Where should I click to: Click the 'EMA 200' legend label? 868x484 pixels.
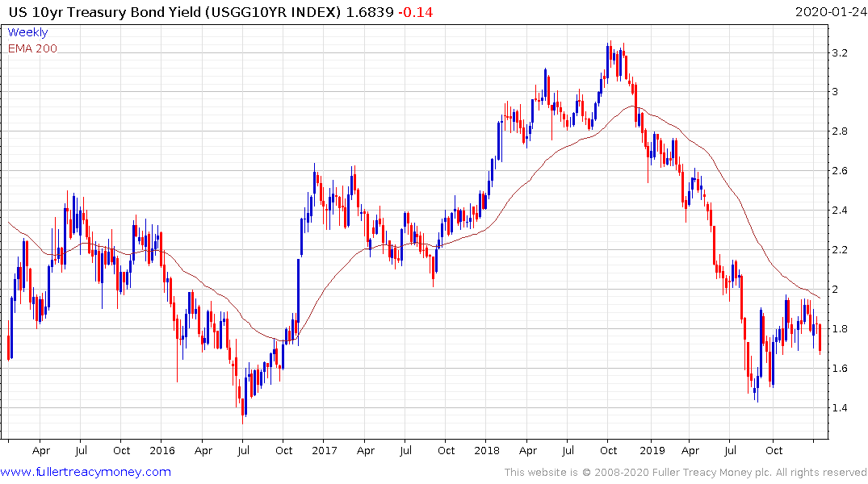(x=32, y=48)
